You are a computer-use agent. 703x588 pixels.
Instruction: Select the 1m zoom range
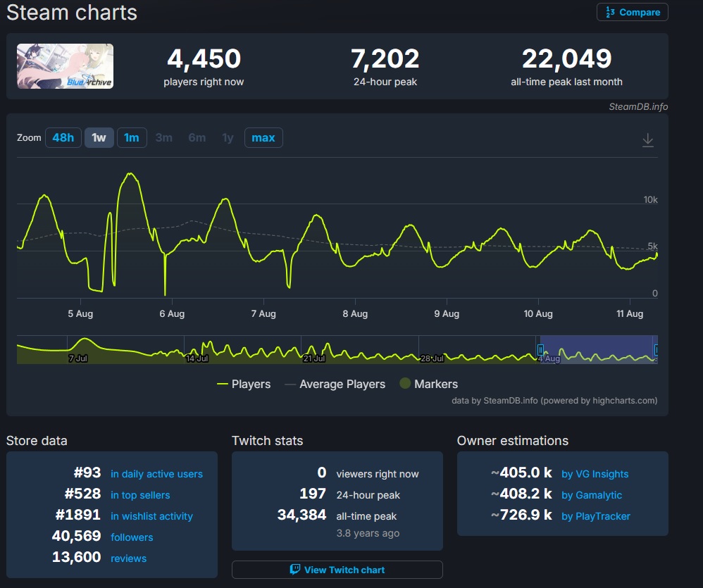point(132,137)
